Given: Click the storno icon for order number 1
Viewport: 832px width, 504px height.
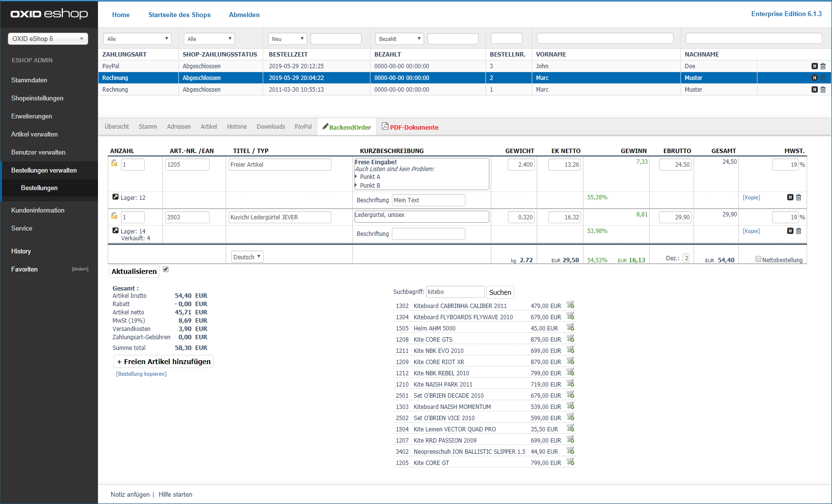Looking at the screenshot, I should [x=814, y=90].
